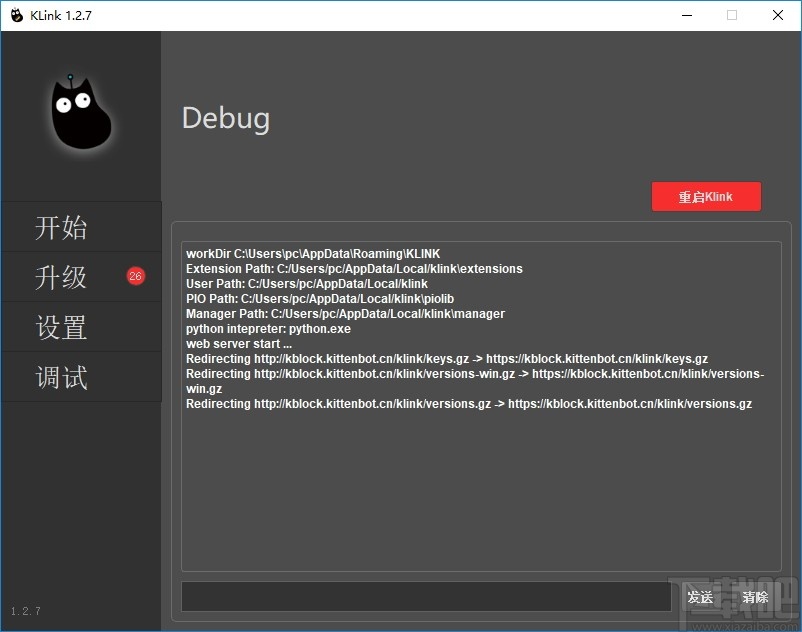Click the python intepreter log line
The width and height of the screenshot is (802, 632).
pyautogui.click(x=268, y=329)
